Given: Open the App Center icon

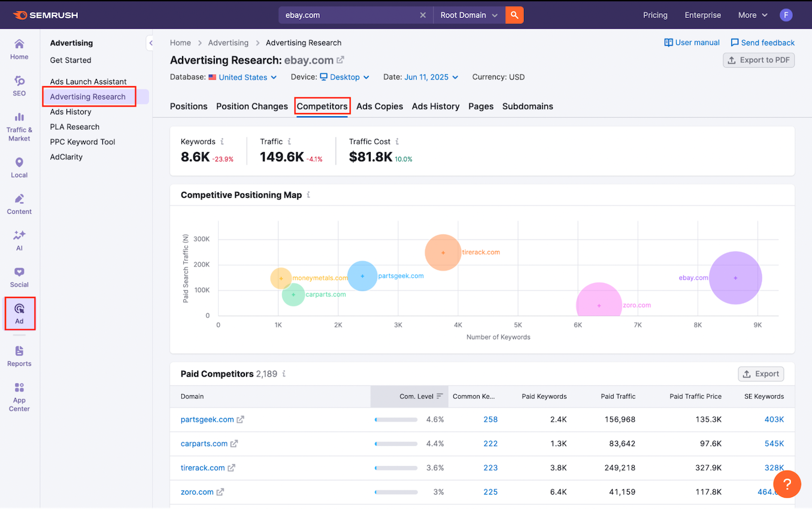Looking at the screenshot, I should point(19,396).
